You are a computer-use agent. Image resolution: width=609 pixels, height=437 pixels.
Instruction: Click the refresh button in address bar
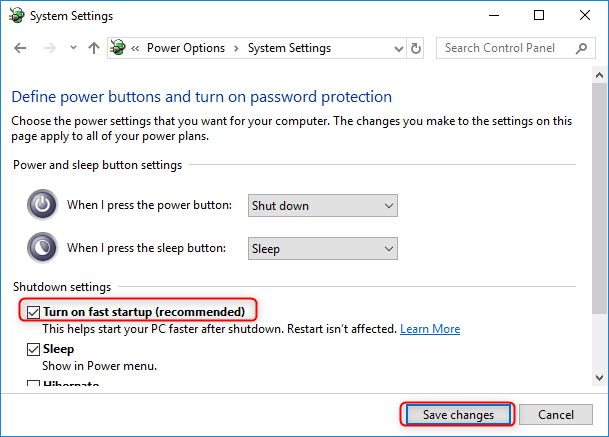(416, 48)
